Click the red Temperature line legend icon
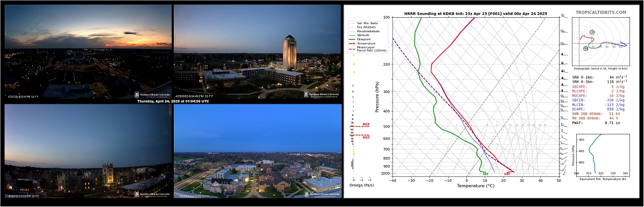 [352, 43]
